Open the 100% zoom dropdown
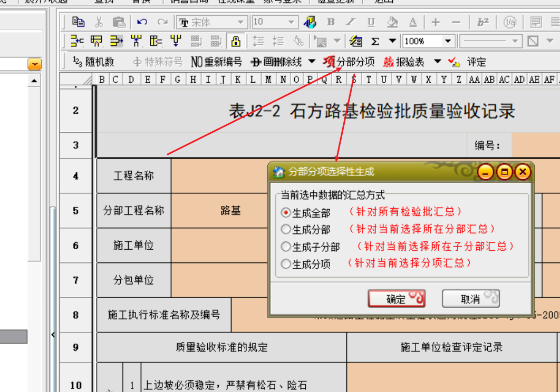 [448, 41]
